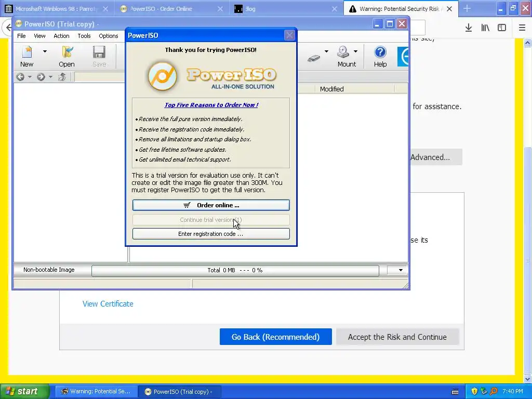Click the magnifier tray icon
The width and height of the screenshot is (532, 399).
(494, 391)
